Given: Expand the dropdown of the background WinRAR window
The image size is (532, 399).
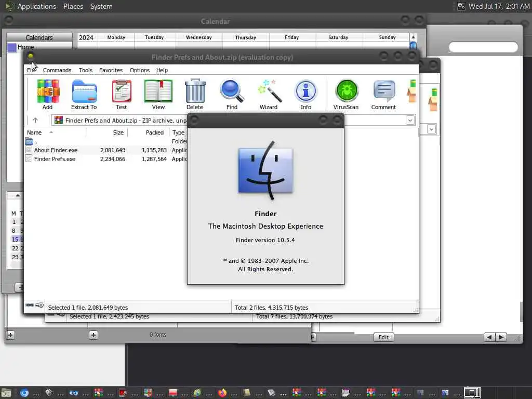Looking at the screenshot, I should 431,129.
